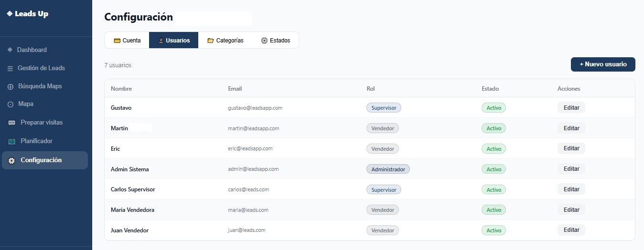The image size is (644, 250).
Task: Click the Dashboard diamond icon in sidebar
Action: click(x=10, y=50)
